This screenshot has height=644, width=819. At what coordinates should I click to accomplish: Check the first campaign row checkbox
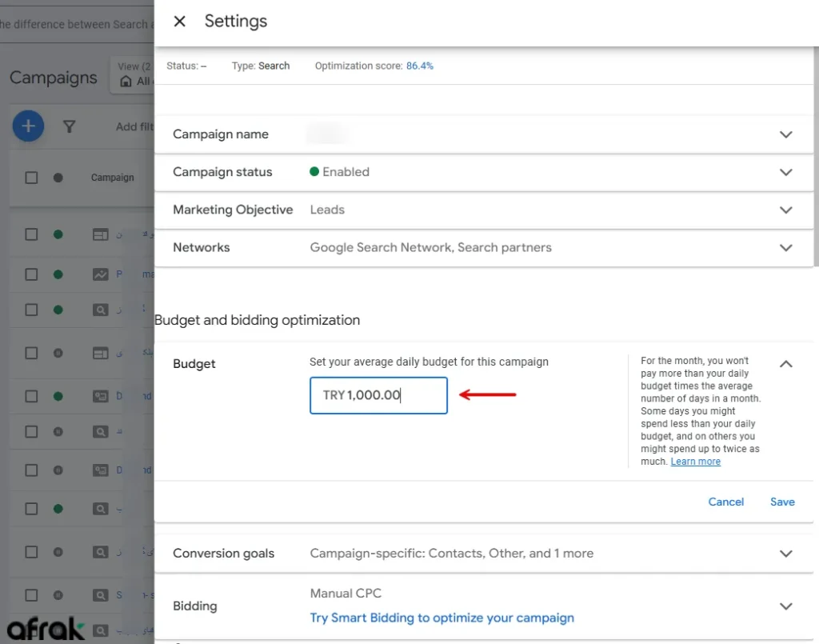point(31,234)
